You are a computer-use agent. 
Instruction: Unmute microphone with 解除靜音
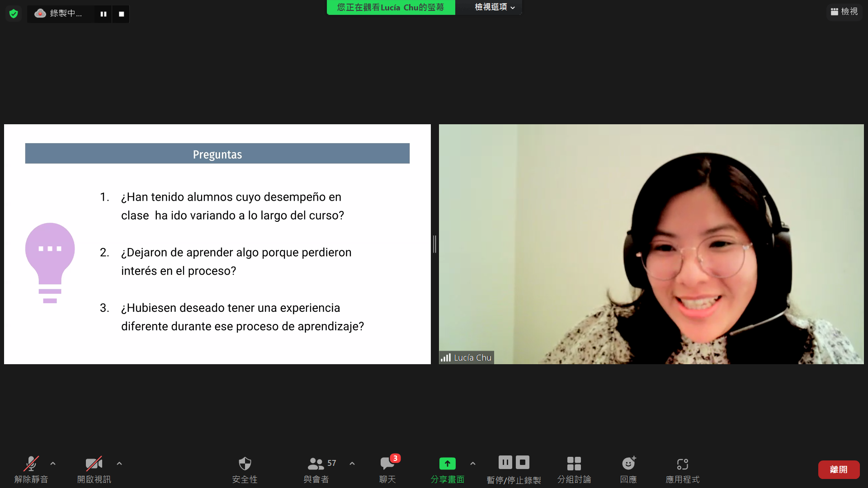(x=31, y=470)
